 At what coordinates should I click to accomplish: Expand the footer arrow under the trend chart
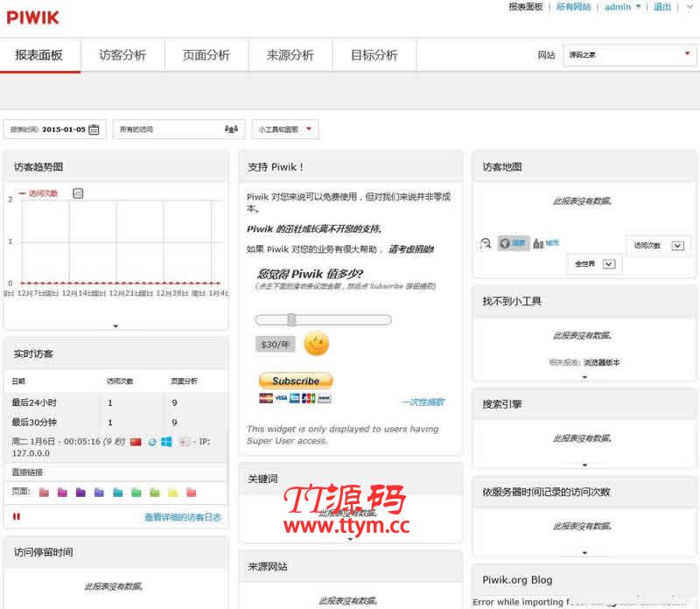(115, 326)
